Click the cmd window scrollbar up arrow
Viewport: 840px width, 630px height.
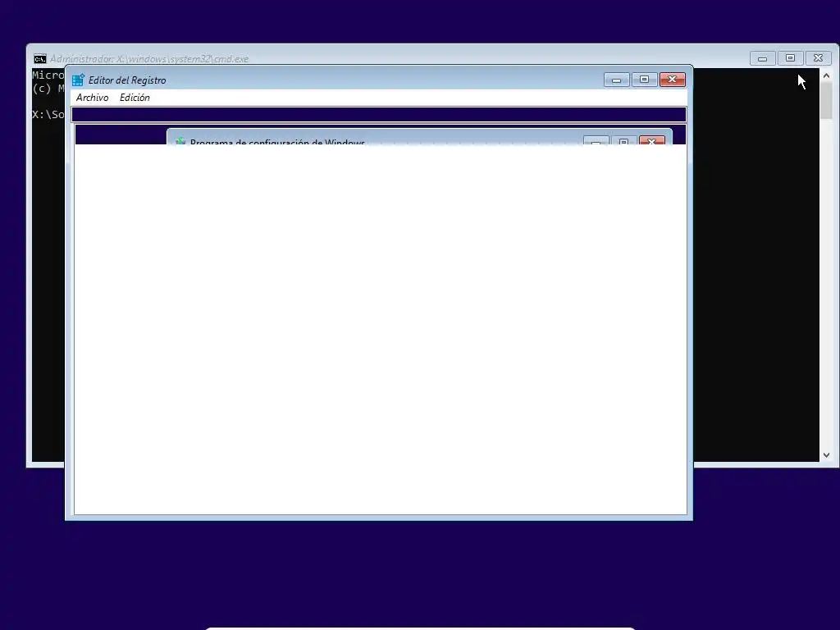[x=827, y=75]
